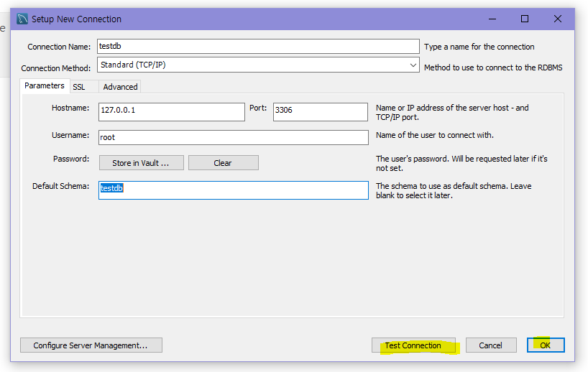Viewport: 588px width, 372px height.
Task: Open the Advanced tab
Action: tap(120, 87)
